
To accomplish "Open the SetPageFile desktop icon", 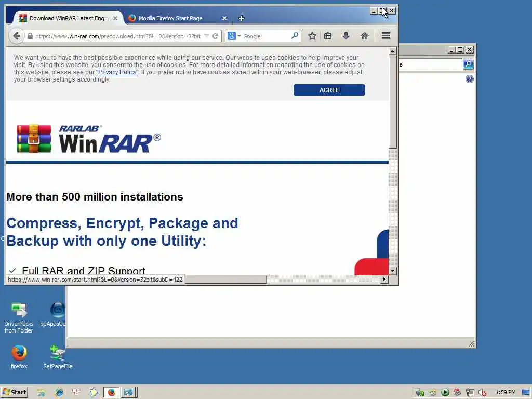I will tap(58, 357).
